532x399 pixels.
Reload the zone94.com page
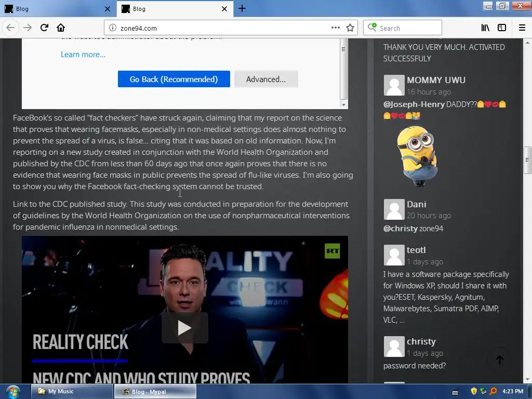click(44, 28)
